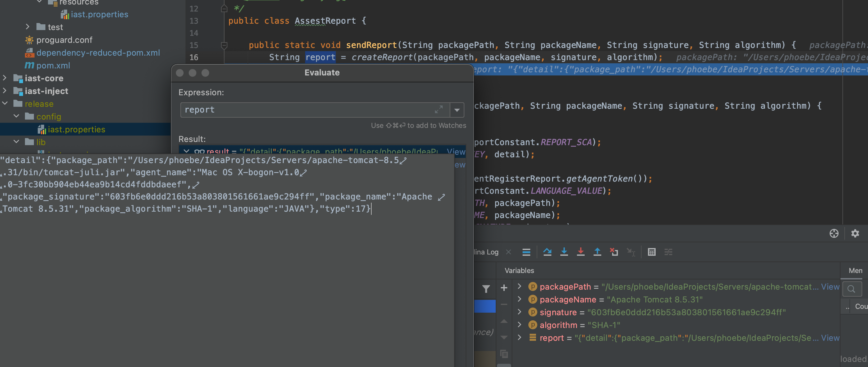Click the Drop Frame icon

click(x=614, y=252)
